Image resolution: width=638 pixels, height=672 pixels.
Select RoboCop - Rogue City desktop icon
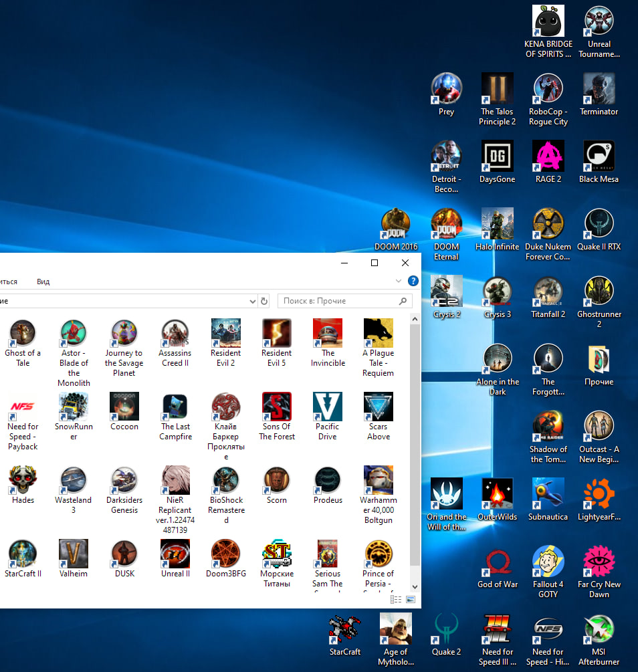pyautogui.click(x=548, y=88)
